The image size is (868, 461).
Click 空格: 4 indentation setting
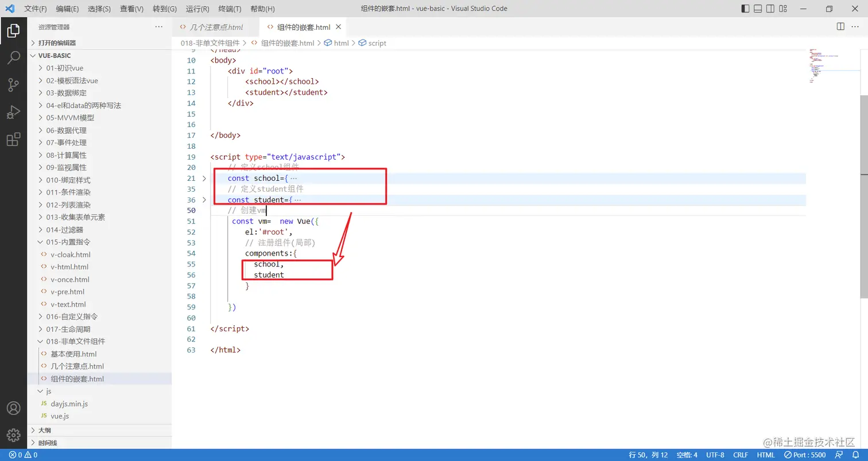click(x=687, y=455)
